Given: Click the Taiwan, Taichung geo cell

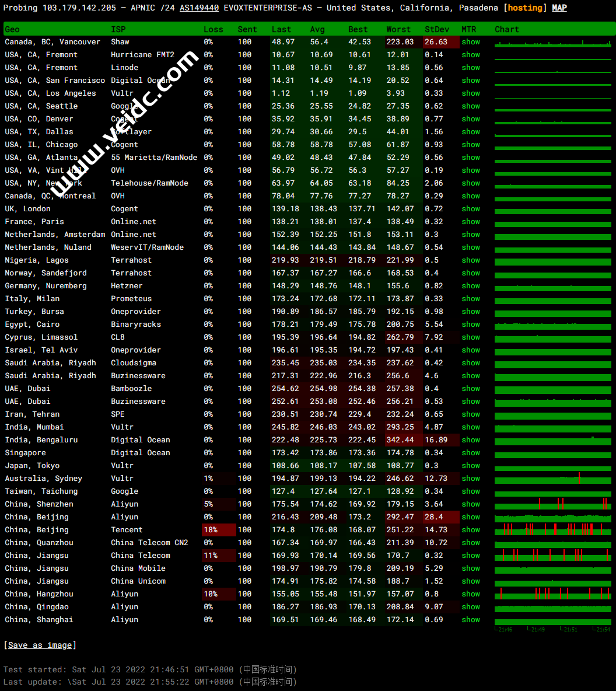Looking at the screenshot, I should 41,491.
